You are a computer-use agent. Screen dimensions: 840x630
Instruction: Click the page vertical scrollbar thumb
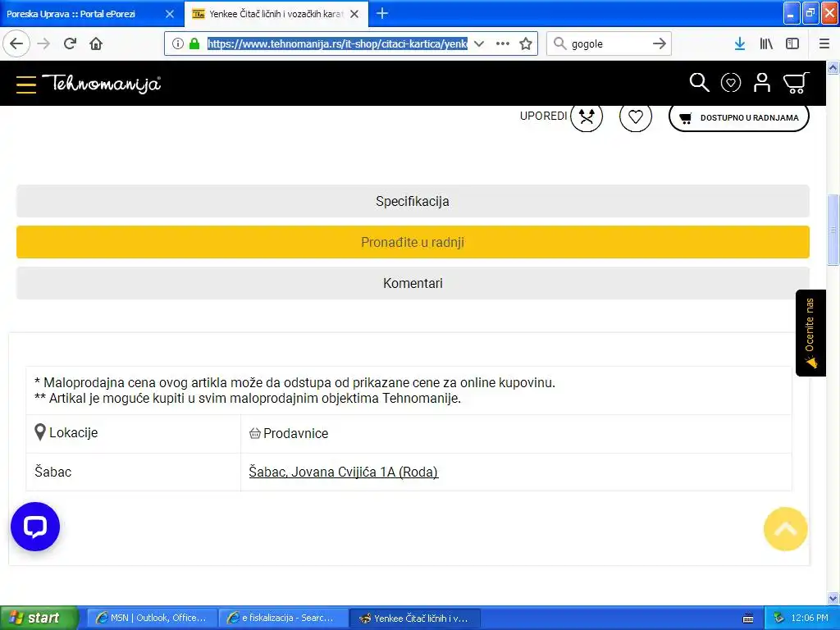click(x=833, y=230)
